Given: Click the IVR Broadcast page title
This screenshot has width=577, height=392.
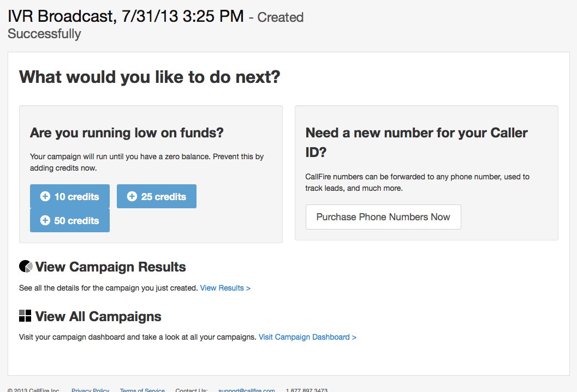Looking at the screenshot, I should coord(126,16).
